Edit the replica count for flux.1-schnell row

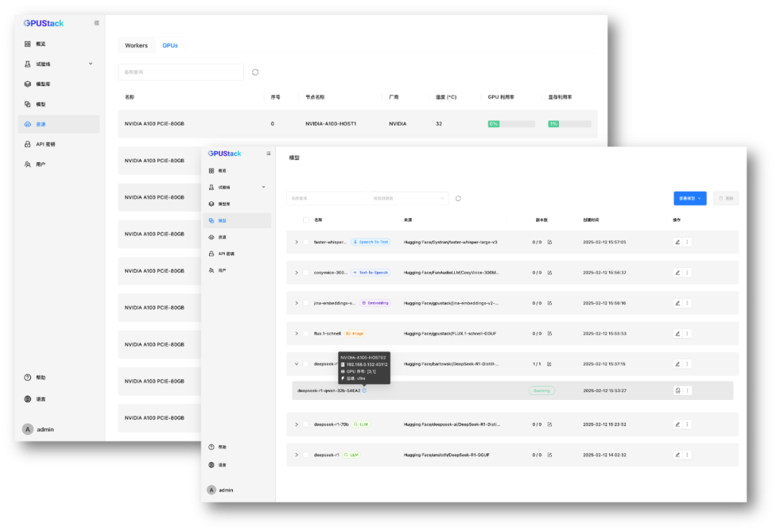[550, 333]
